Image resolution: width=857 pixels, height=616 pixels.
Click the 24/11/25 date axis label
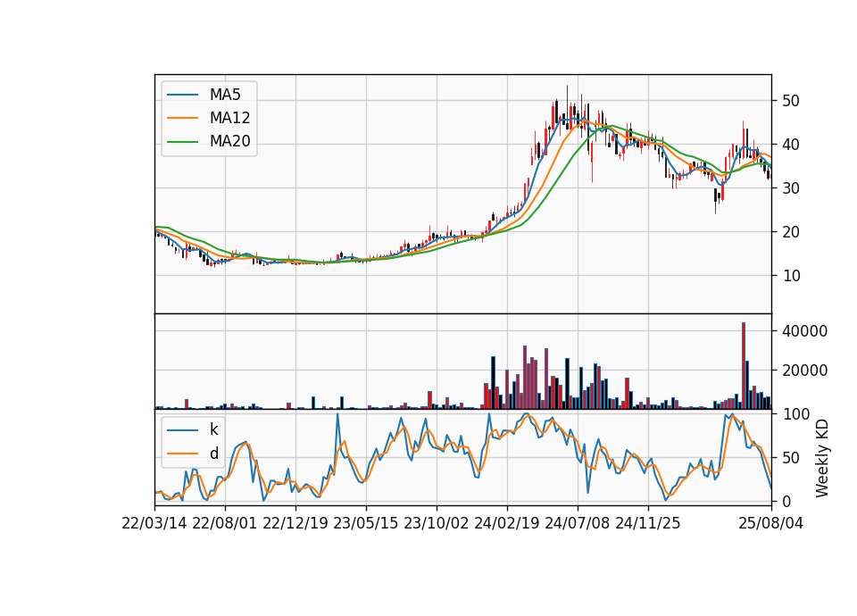(x=648, y=524)
